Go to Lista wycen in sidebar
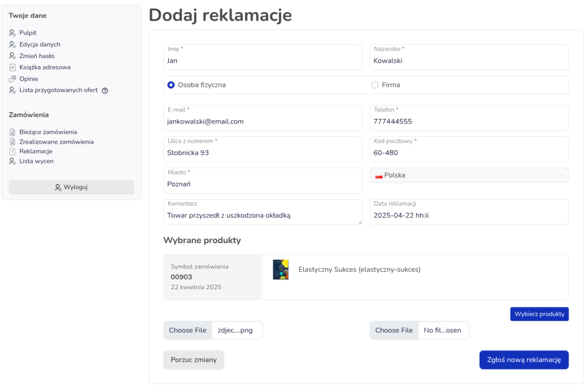The image size is (588, 388). click(36, 162)
